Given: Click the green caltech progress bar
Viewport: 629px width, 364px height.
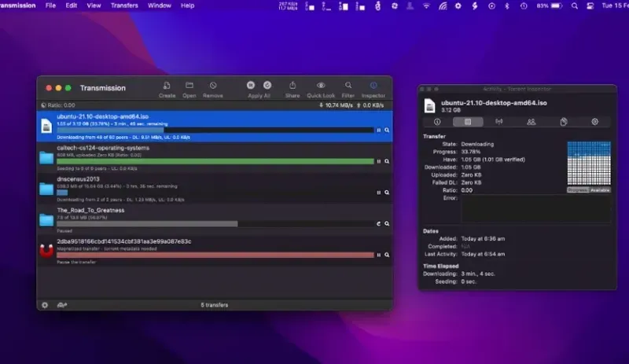Looking at the screenshot, I should click(215, 161).
